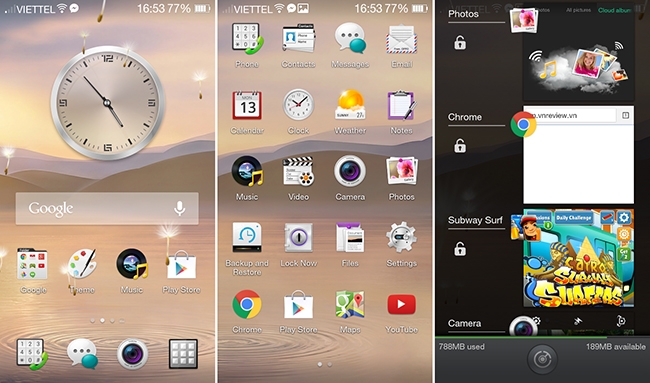Open Messages icon in the app drawer
This screenshot has width=650, height=383.
(x=350, y=39)
